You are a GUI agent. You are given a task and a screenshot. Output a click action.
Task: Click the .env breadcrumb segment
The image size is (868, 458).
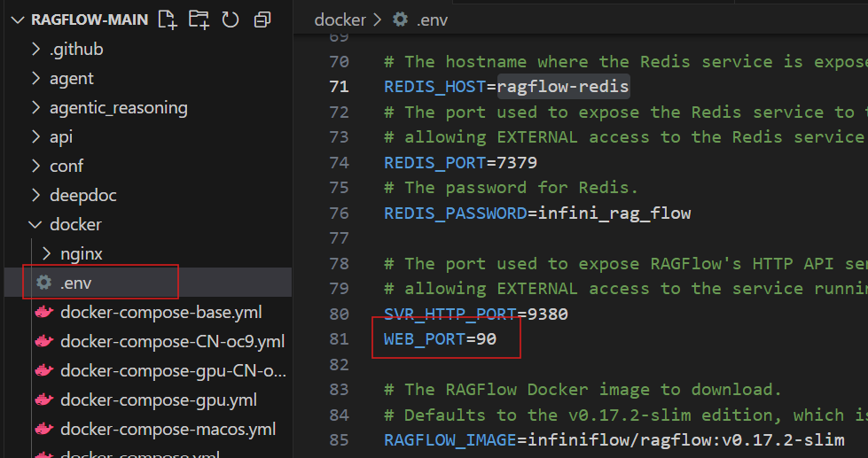click(x=432, y=20)
